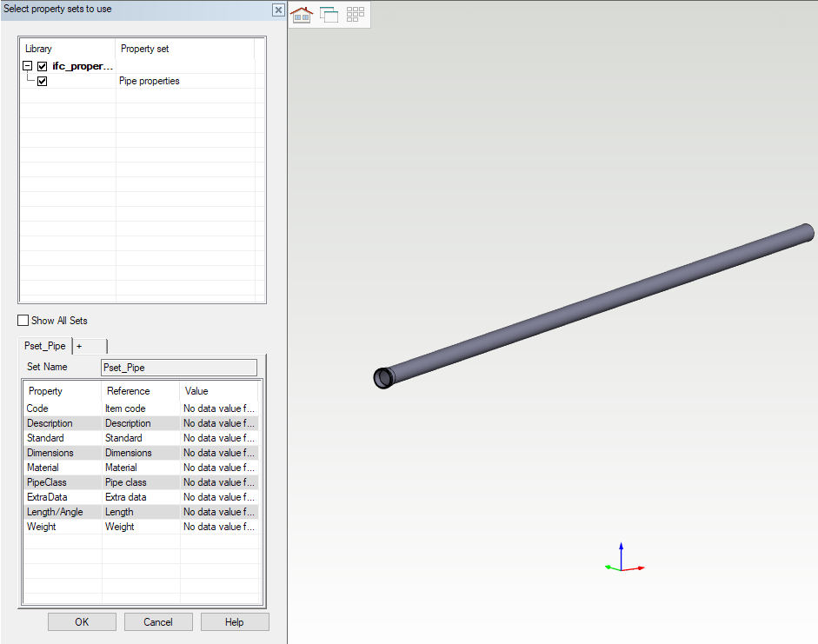Viewport: 818px width, 644px height.
Task: Select the Material property row
Action: pos(63,468)
